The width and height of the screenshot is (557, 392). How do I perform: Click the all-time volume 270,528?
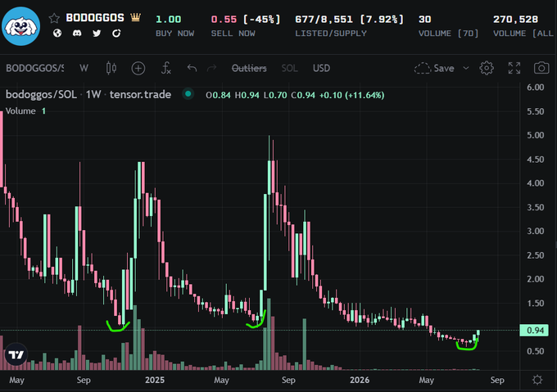(x=515, y=19)
